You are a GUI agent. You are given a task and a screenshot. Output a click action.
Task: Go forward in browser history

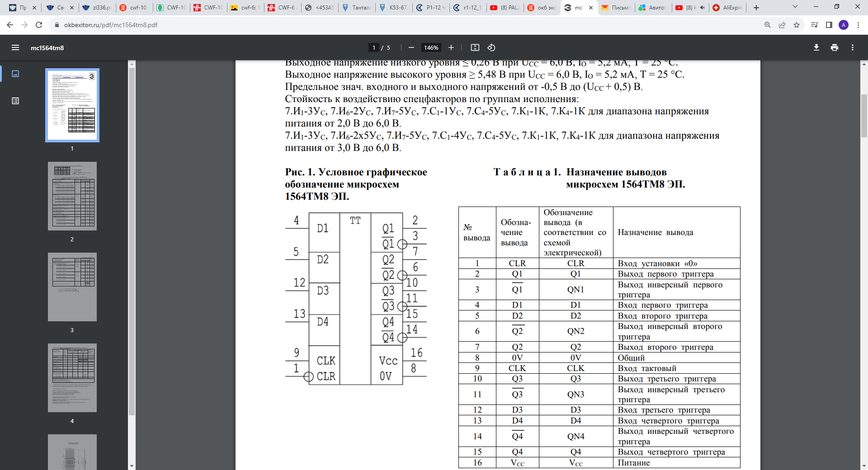24,25
